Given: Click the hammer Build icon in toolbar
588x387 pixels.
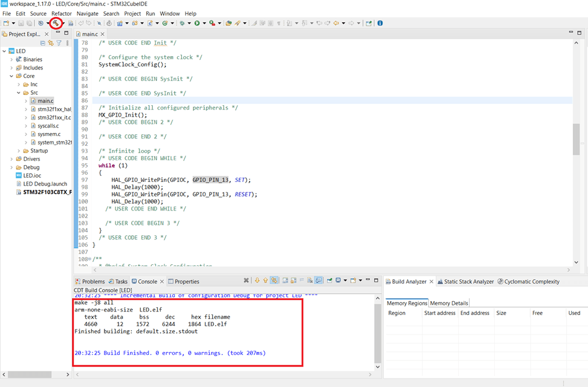Looking at the screenshot, I should pos(56,23).
